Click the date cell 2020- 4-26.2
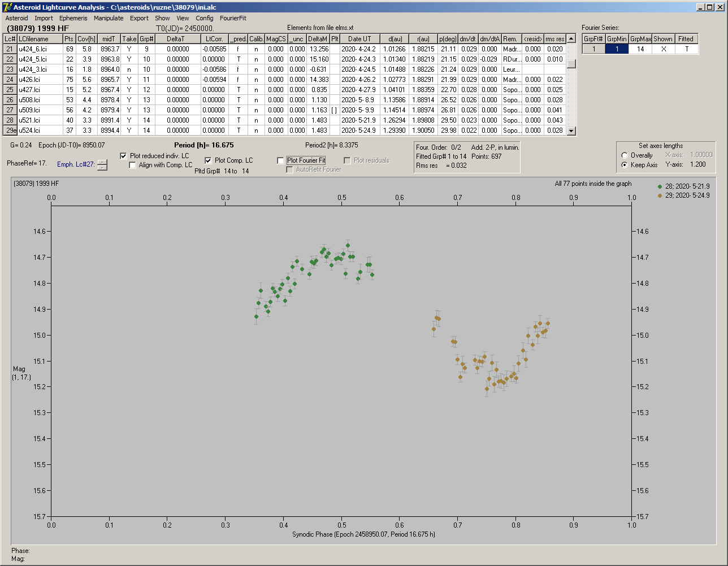Image resolution: width=728 pixels, height=566 pixels. point(359,80)
